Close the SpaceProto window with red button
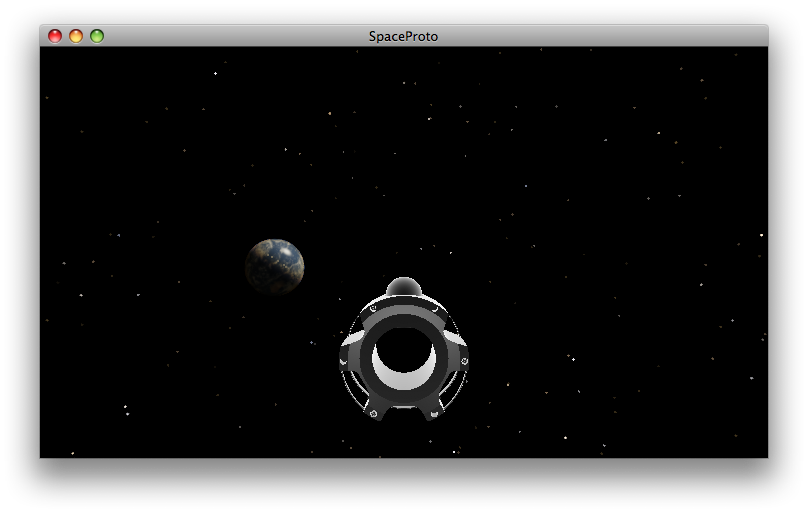Image resolution: width=808 pixels, height=513 pixels. coord(55,36)
